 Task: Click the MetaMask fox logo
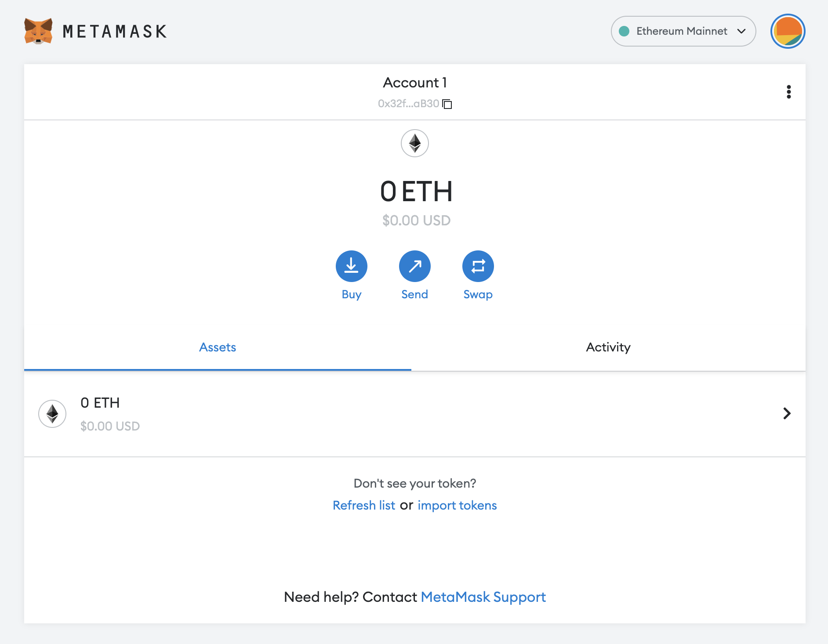38,31
